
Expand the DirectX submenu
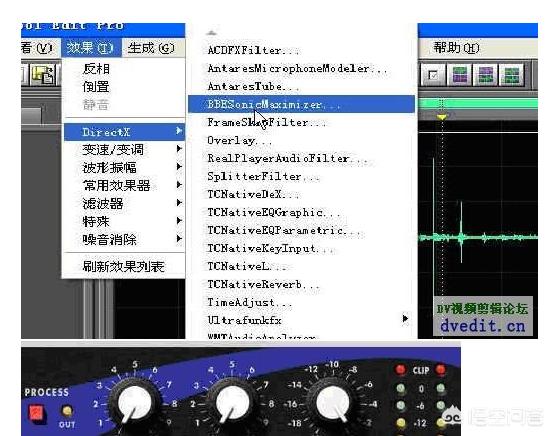(x=124, y=132)
